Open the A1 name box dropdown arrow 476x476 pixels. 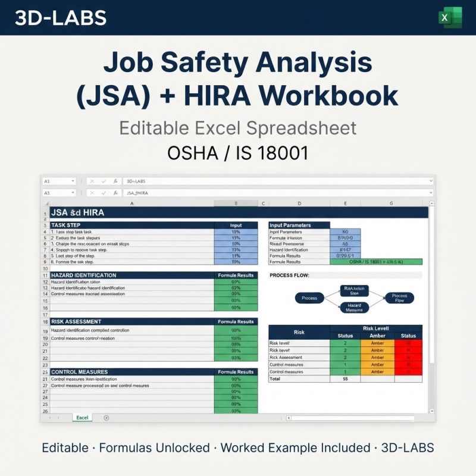click(73, 181)
